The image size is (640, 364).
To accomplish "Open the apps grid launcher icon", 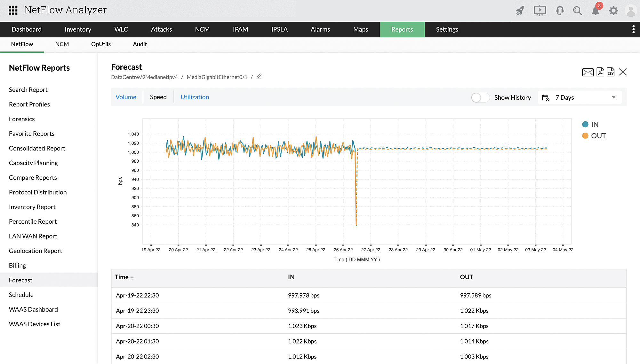I will [x=13, y=11].
